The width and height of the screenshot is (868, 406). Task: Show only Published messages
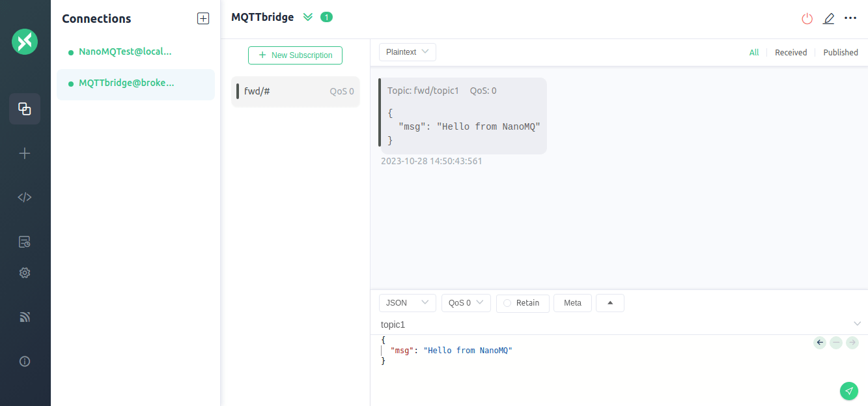[x=840, y=53]
